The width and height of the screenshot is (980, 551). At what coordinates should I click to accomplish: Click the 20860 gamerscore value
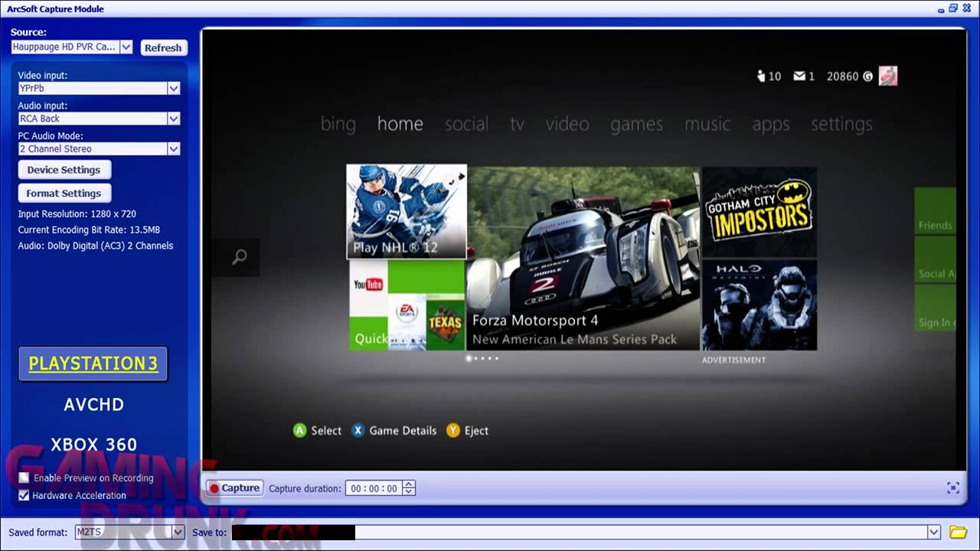842,76
